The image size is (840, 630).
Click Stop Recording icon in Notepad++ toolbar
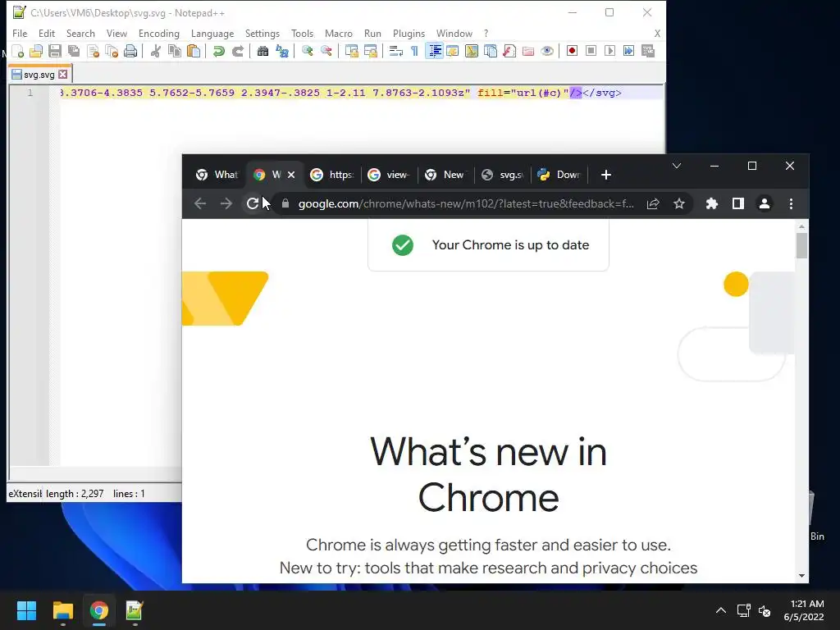click(591, 51)
